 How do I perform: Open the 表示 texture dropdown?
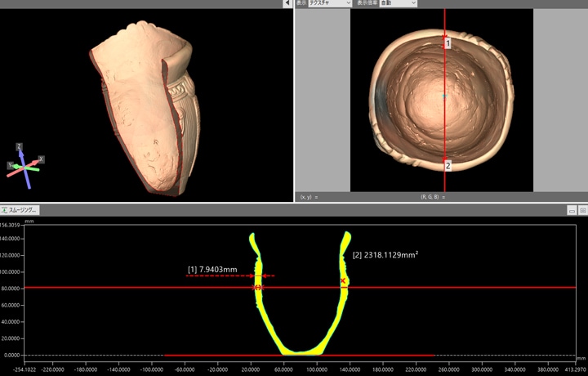click(x=329, y=3)
